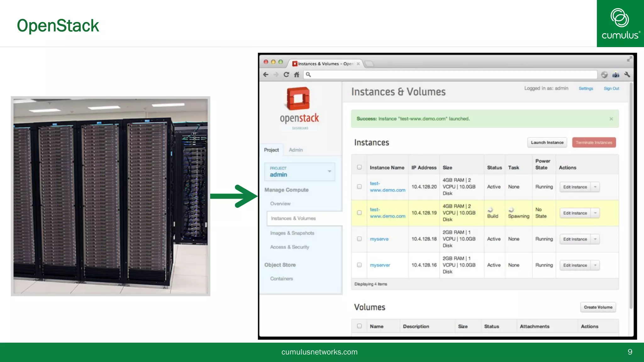Image resolution: width=644 pixels, height=362 pixels.
Task: Click the browser address bar
Action: coord(450,74)
